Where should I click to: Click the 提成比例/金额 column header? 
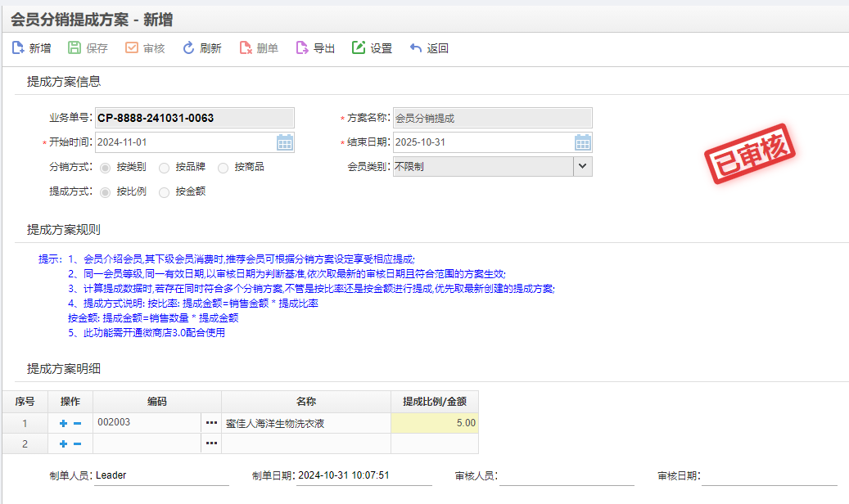(x=435, y=402)
